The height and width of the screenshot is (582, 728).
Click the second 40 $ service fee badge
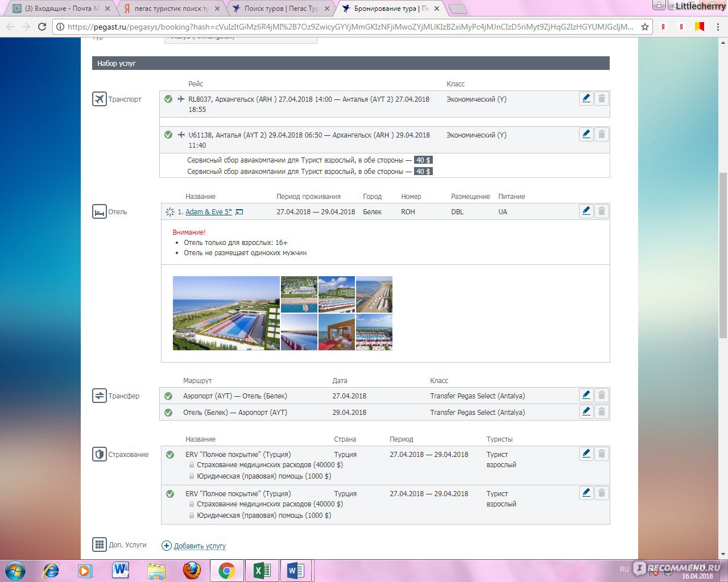click(423, 171)
